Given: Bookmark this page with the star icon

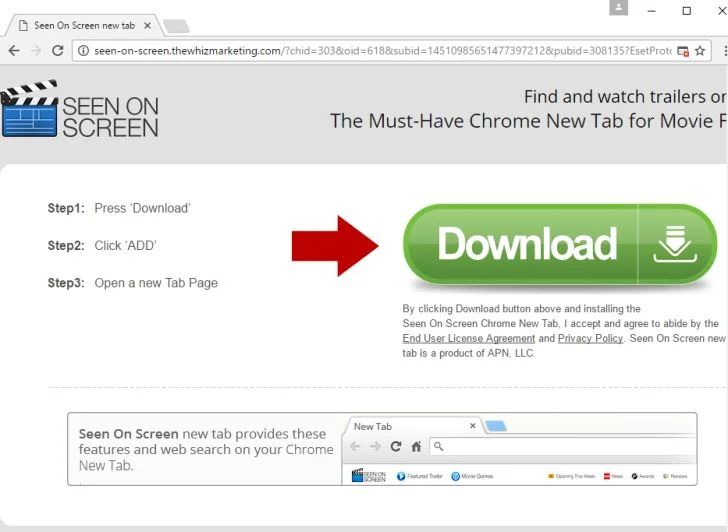Looking at the screenshot, I should [x=700, y=51].
